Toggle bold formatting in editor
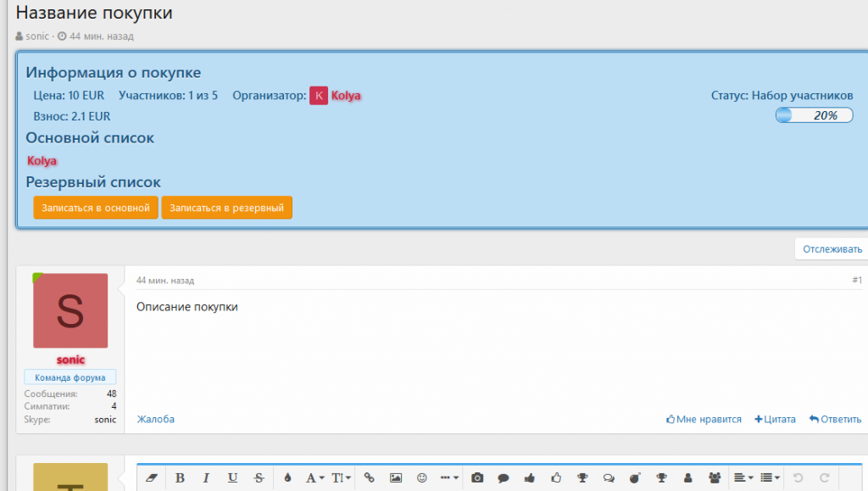 [x=180, y=477]
